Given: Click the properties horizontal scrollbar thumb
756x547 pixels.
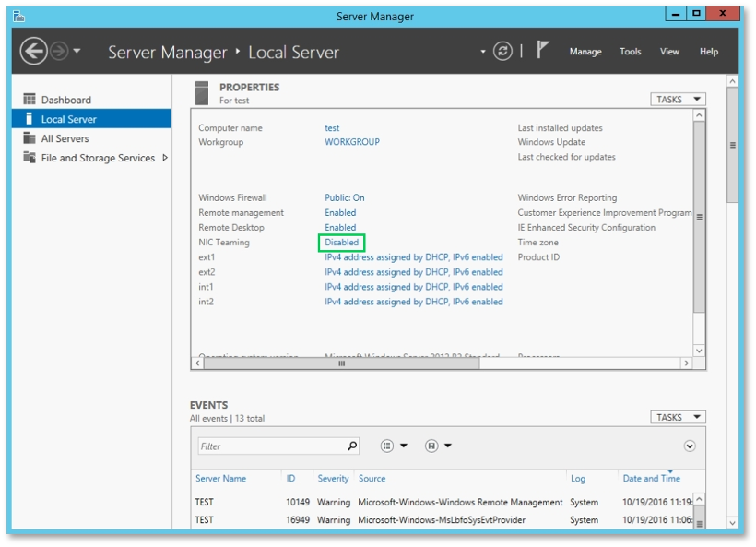Looking at the screenshot, I should pos(341,363).
